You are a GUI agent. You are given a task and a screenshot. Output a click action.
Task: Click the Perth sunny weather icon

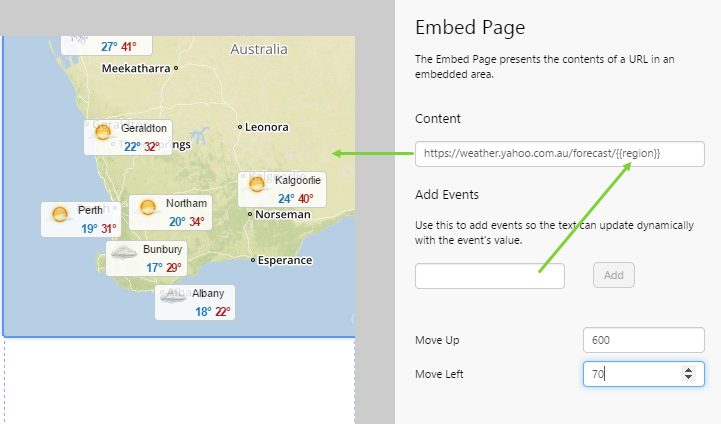pyautogui.click(x=59, y=214)
